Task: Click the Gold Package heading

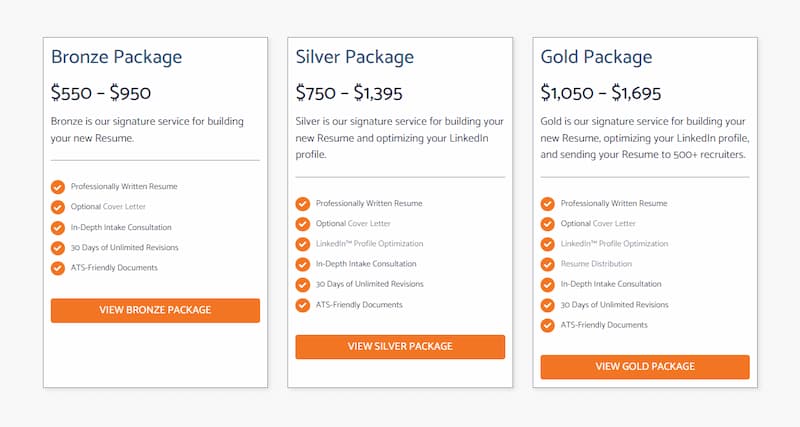Action: [596, 57]
